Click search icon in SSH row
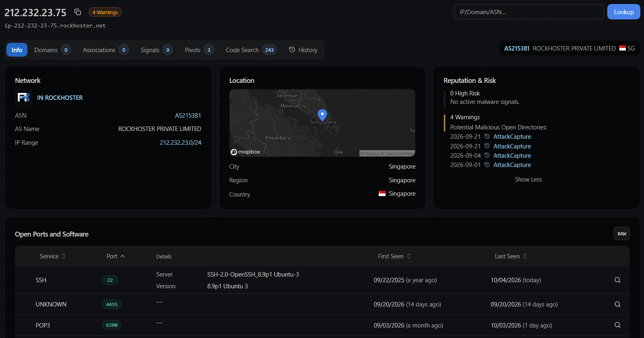644x338 pixels. (x=617, y=280)
